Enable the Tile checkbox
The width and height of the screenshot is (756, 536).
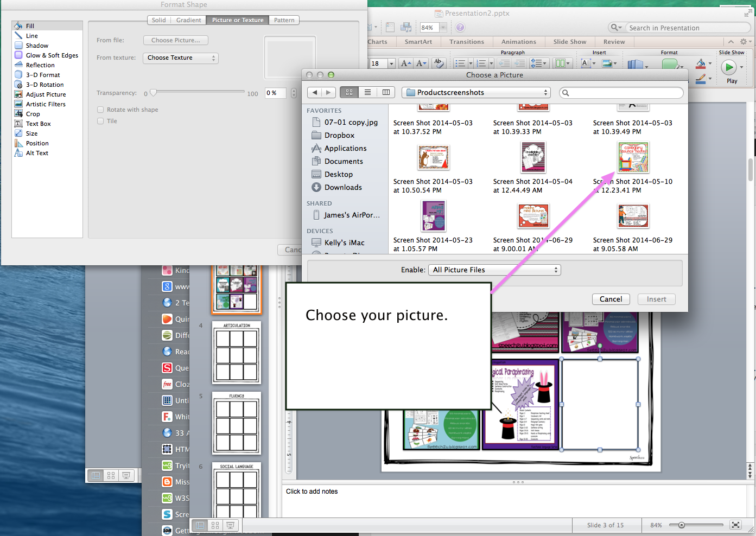tap(100, 121)
